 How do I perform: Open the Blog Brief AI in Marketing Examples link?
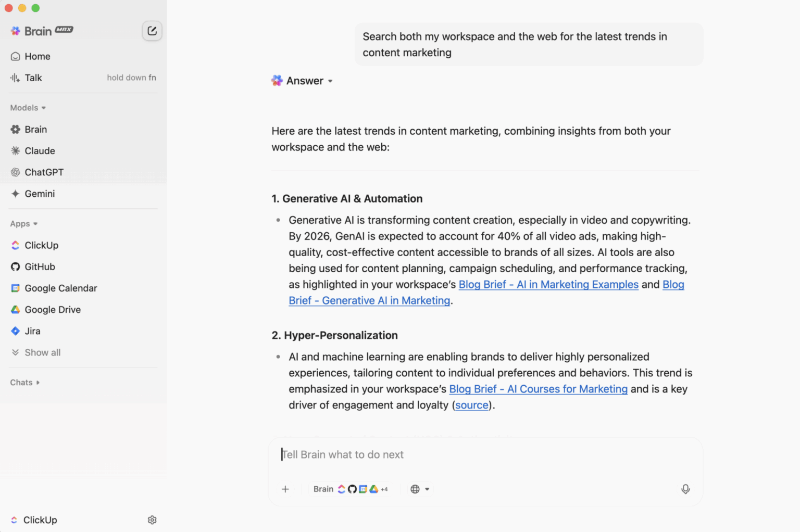coord(547,285)
